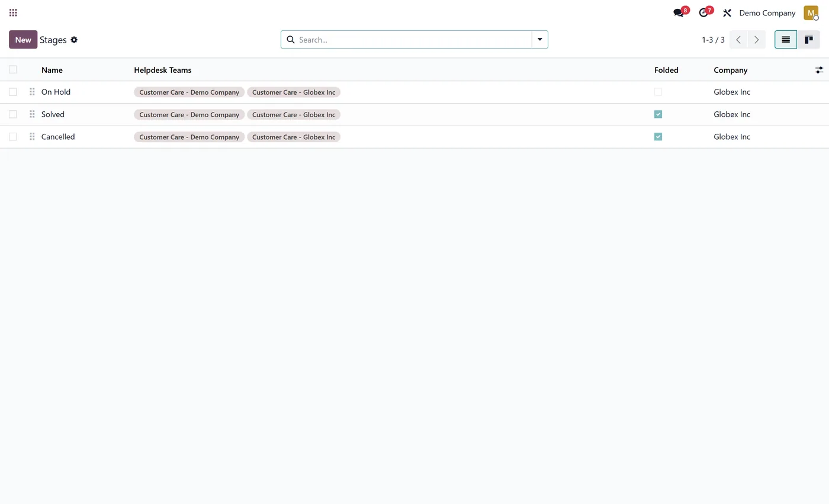
Task: Open the Stages gear actions menu
Action: (74, 40)
